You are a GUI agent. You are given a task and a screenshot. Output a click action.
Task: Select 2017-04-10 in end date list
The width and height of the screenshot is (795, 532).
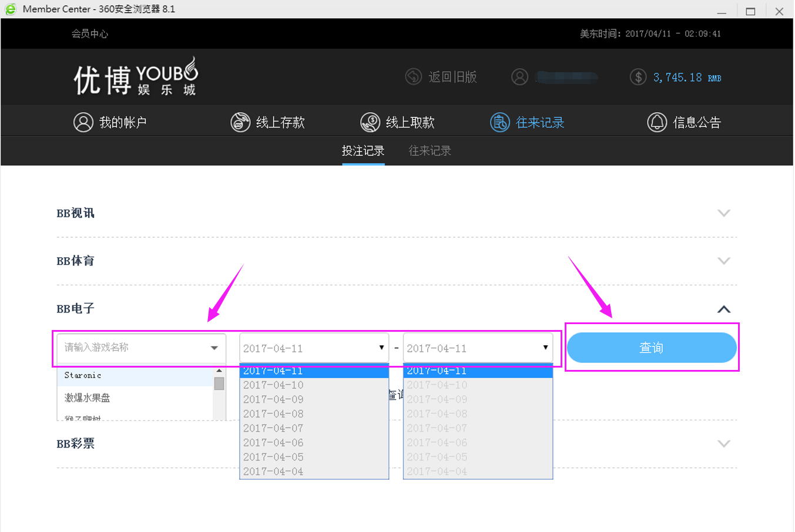[x=478, y=385]
